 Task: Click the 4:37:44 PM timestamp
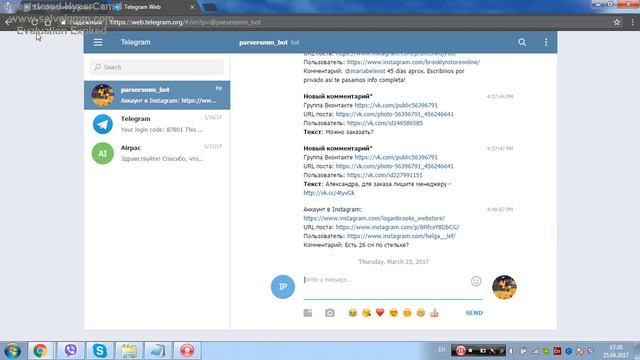tap(500, 97)
